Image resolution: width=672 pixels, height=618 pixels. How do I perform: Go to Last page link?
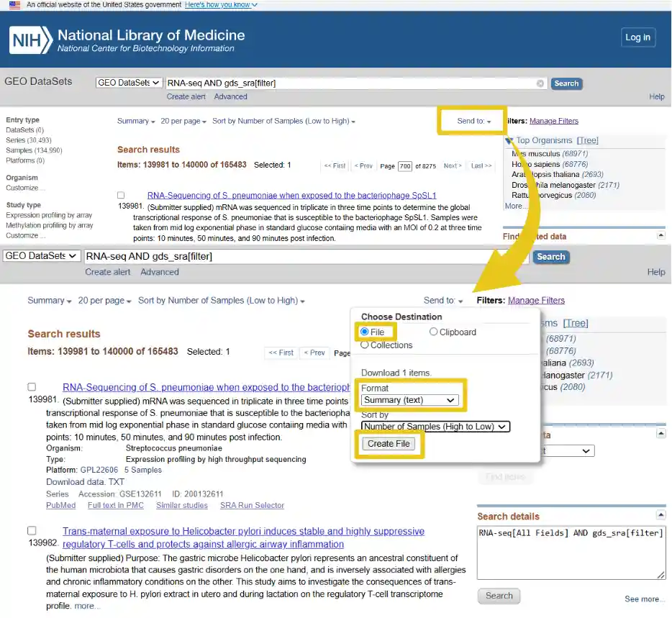click(x=481, y=166)
